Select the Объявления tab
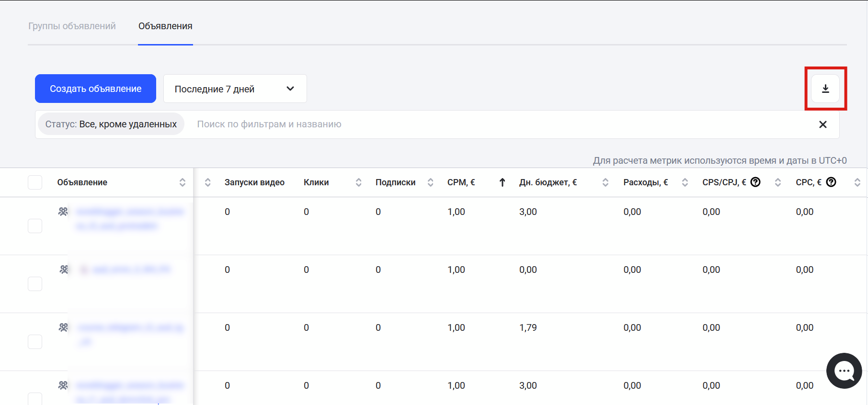This screenshot has width=868, height=405. pyautogui.click(x=165, y=26)
